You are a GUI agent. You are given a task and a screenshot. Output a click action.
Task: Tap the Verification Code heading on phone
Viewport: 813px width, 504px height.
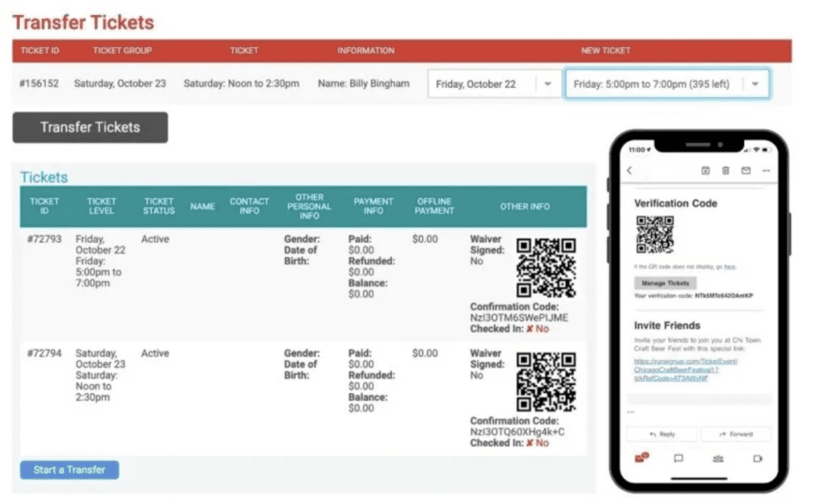[676, 203]
